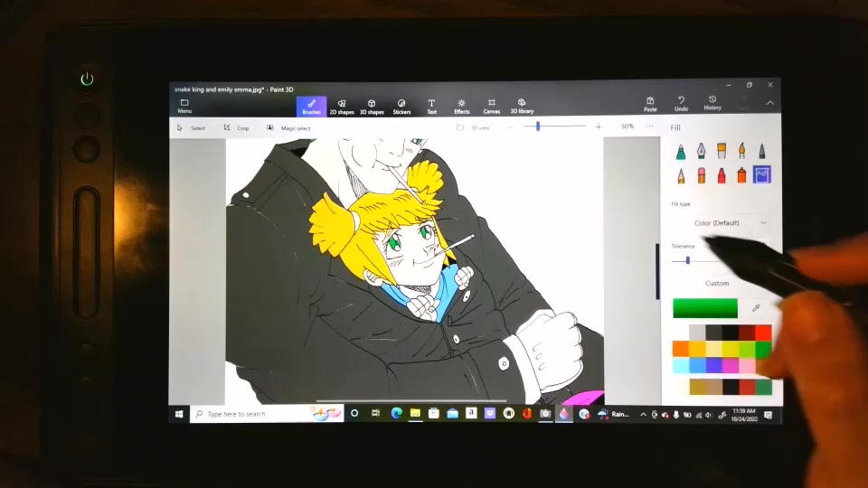
Task: Open the Text tab
Action: 432,107
